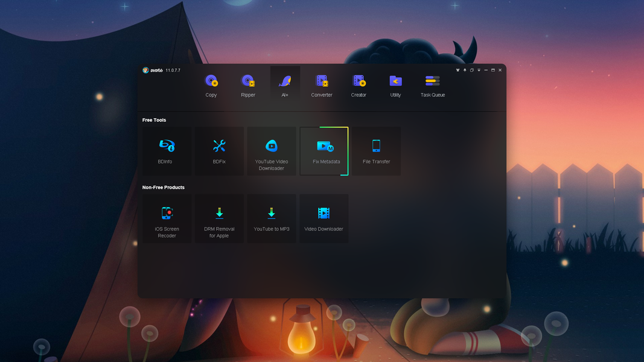The width and height of the screenshot is (644, 362).
Task: Launch the BDInfo free tool
Action: pyautogui.click(x=167, y=151)
